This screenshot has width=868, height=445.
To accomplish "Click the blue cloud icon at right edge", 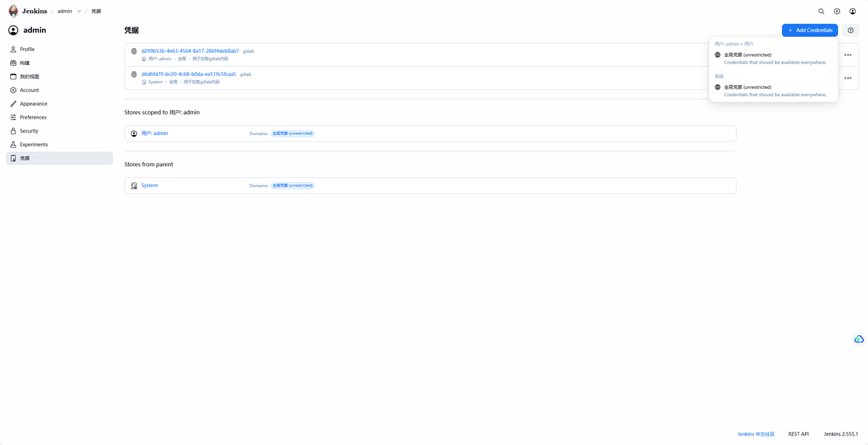I will (859, 339).
